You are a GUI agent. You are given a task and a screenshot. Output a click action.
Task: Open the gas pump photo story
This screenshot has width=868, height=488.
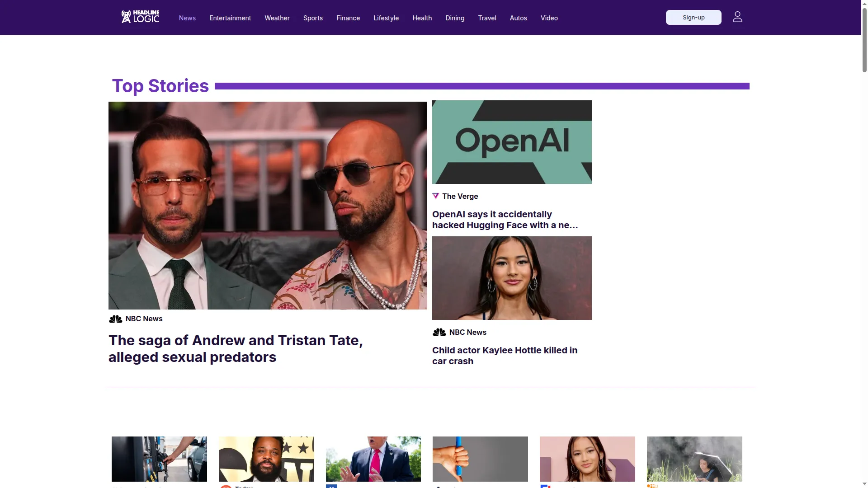pyautogui.click(x=159, y=459)
